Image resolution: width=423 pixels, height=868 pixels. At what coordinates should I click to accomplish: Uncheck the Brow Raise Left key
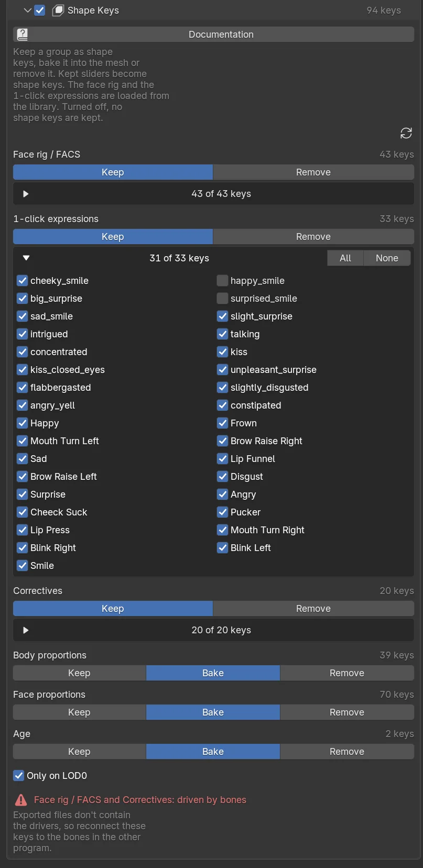pyautogui.click(x=22, y=477)
